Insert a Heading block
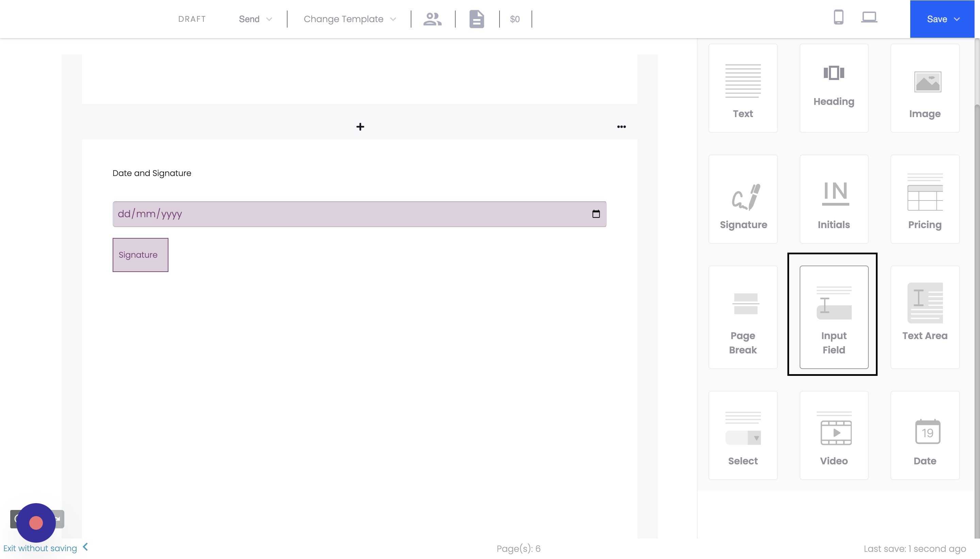The image size is (980, 559). pos(833,88)
